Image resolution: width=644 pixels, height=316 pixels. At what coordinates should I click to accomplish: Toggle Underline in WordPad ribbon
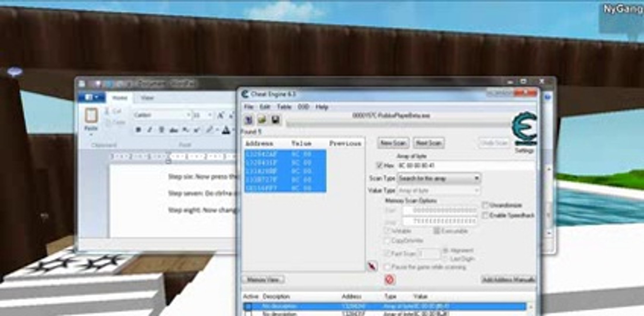(x=161, y=130)
